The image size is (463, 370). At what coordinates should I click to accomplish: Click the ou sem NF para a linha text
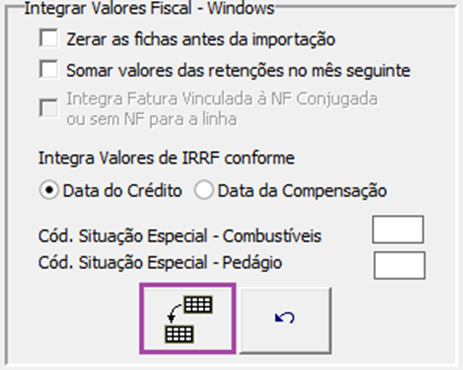coord(152,119)
